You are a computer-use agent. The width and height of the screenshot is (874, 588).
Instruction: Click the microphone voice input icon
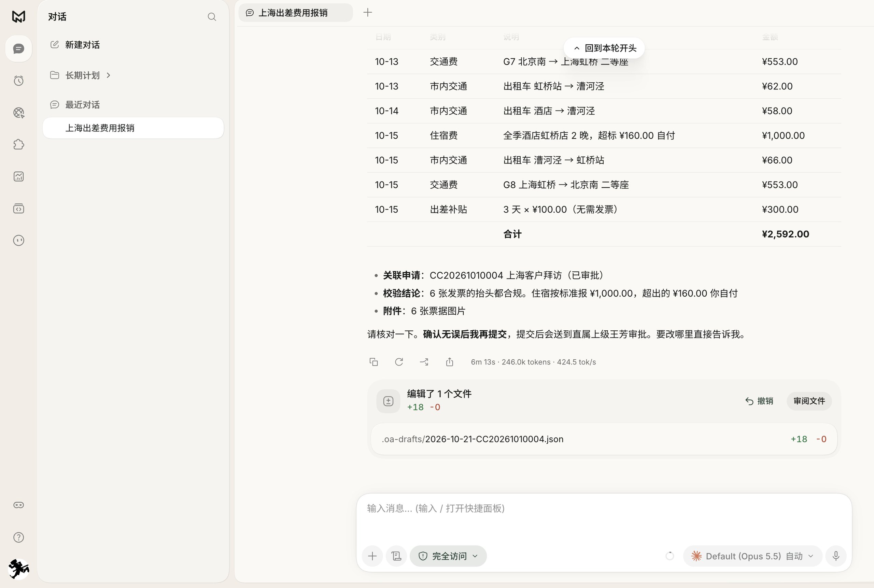[x=836, y=556]
